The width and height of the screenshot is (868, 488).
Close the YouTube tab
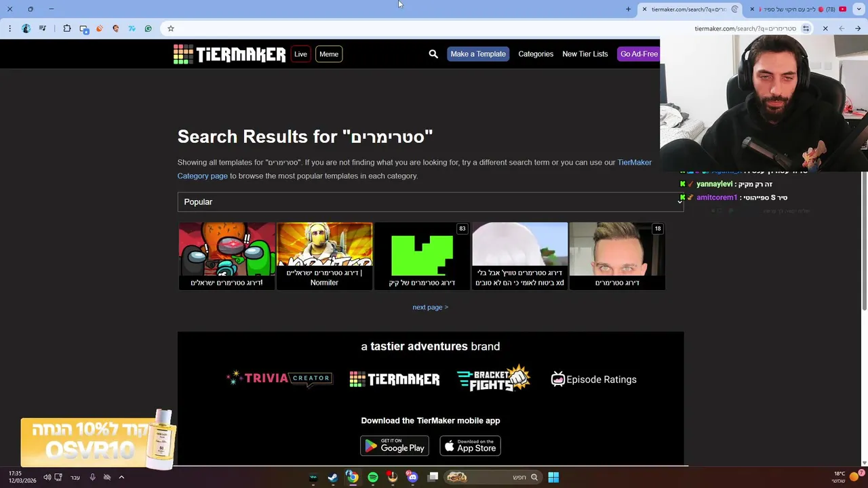751,9
